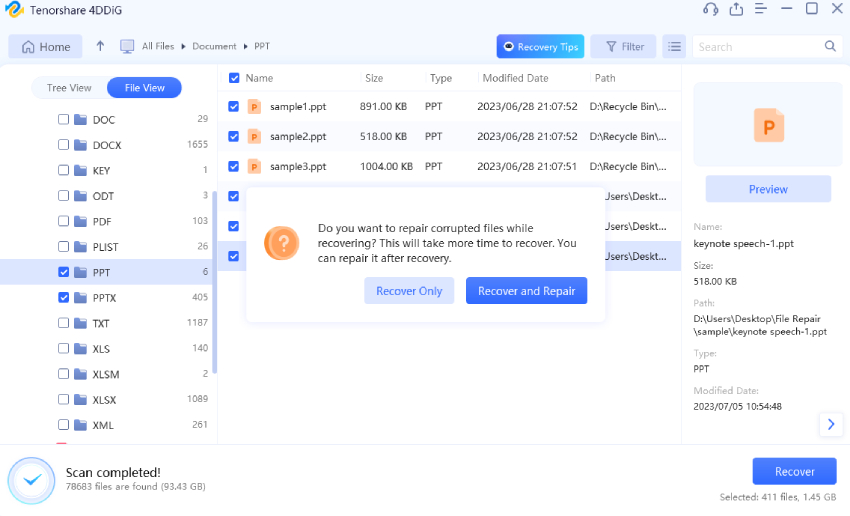Select Document in the breadcrumb path
The image size is (850, 516).
[214, 46]
